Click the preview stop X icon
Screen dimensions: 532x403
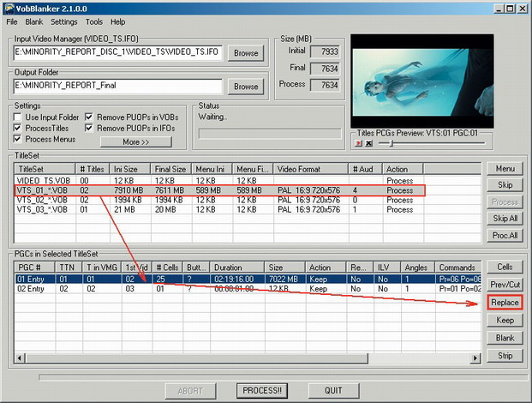(368, 143)
